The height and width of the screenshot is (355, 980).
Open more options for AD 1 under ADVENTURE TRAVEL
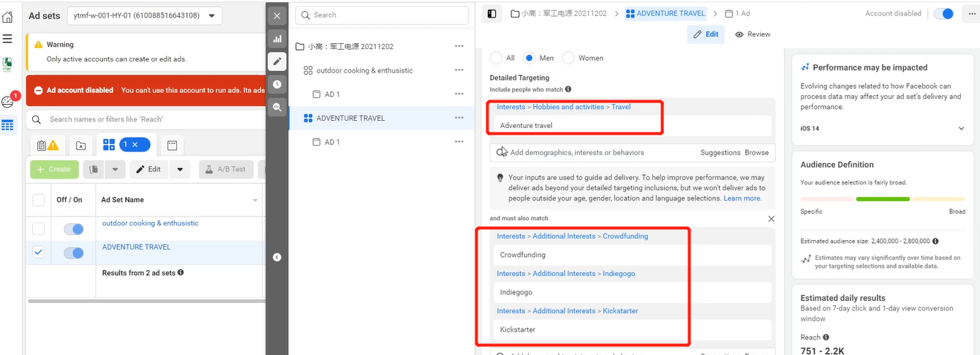tap(459, 142)
